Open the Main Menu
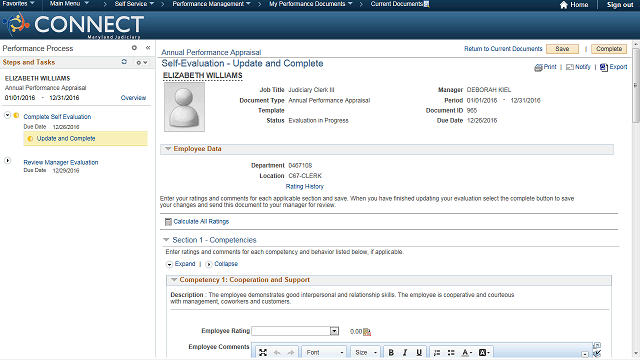The width and height of the screenshot is (640, 360). [69, 4]
